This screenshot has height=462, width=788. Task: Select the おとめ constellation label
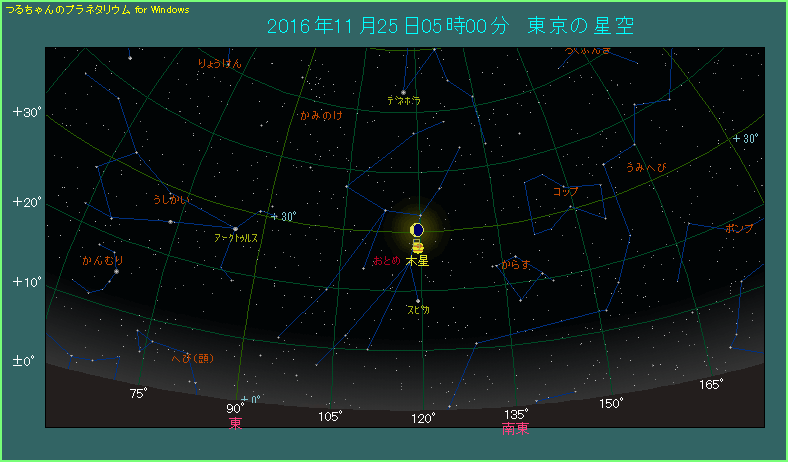[386, 260]
